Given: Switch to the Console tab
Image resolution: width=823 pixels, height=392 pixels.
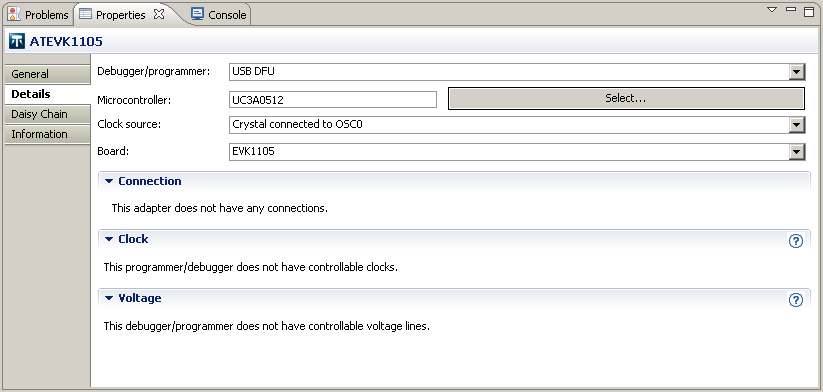Looking at the screenshot, I should click(219, 15).
